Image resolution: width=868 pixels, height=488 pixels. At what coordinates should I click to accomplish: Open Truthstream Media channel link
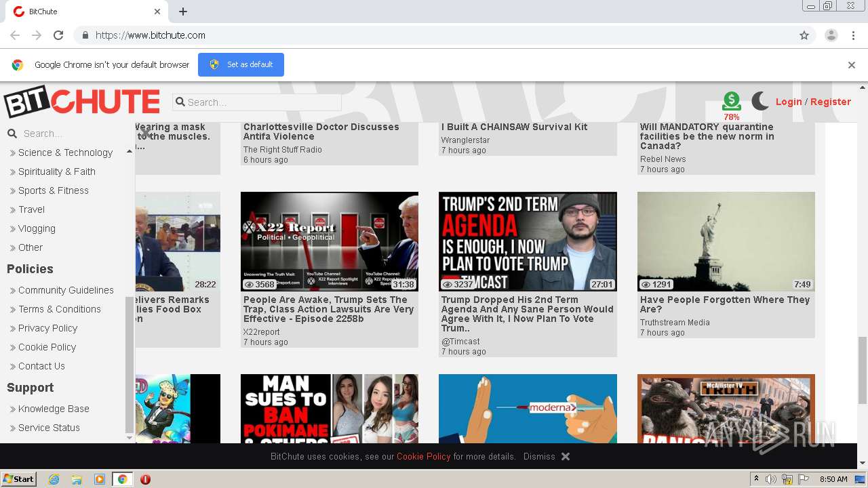point(675,323)
